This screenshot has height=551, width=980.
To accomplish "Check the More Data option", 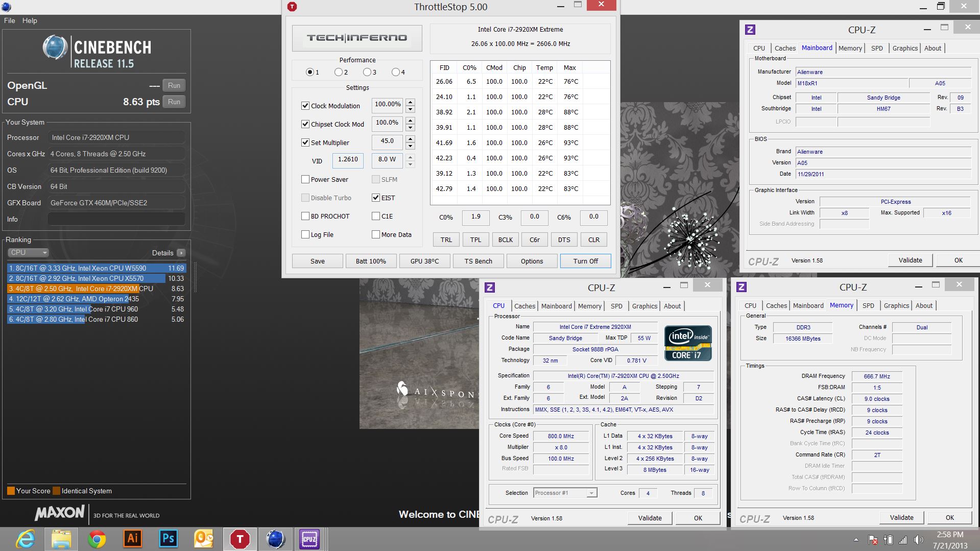I will [376, 234].
